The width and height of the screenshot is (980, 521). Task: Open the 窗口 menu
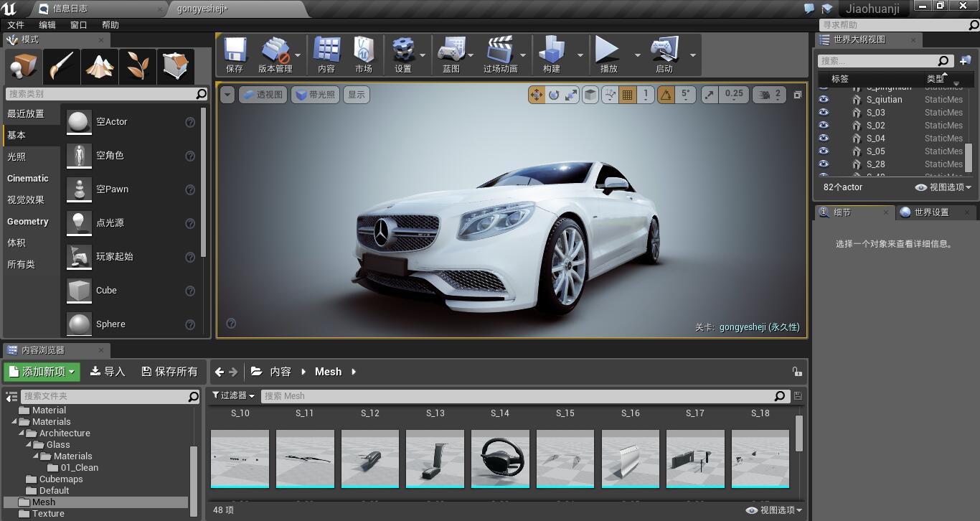(79, 25)
